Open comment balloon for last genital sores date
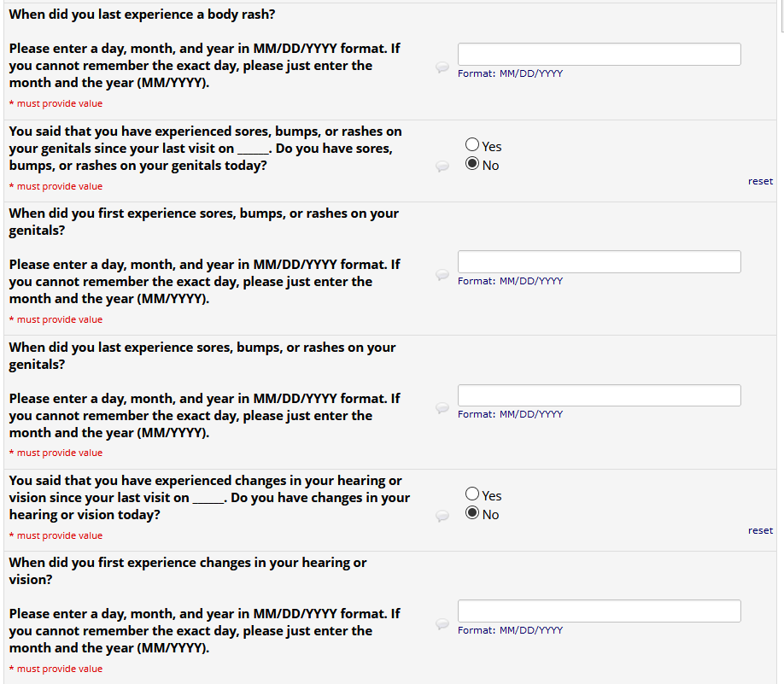Image resolution: width=784 pixels, height=684 pixels. (x=442, y=408)
